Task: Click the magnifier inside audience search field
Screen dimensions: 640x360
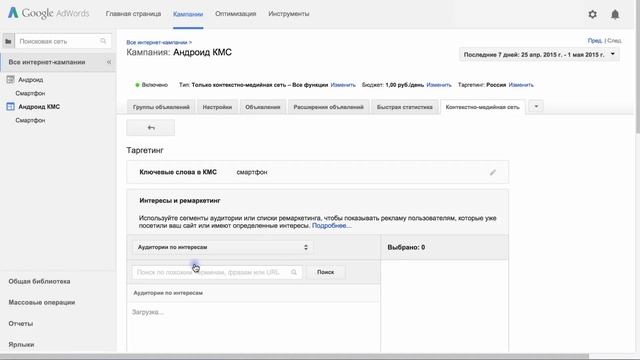Action: [294, 272]
